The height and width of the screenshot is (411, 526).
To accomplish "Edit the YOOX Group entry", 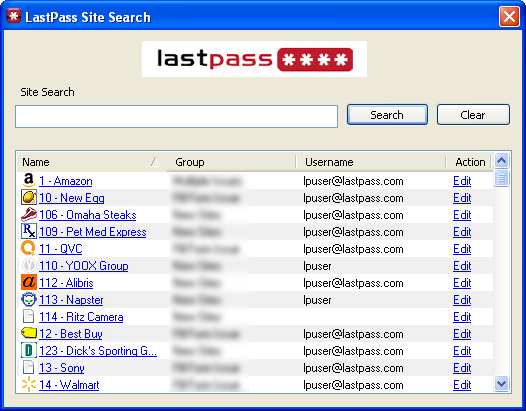I will pos(462,266).
